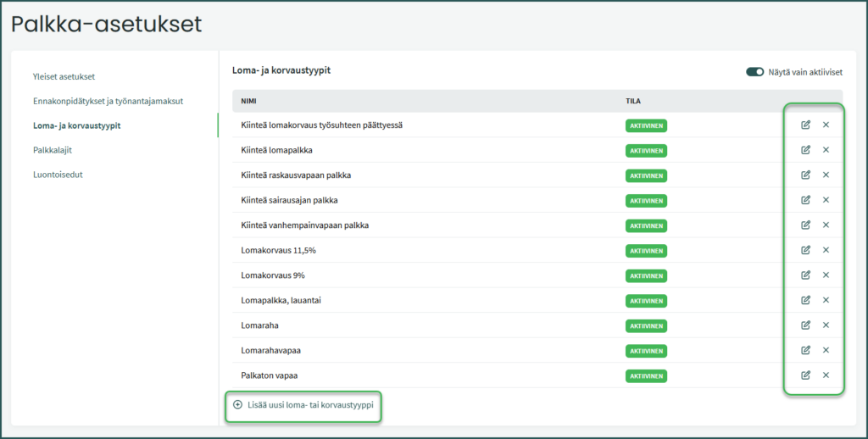The width and height of the screenshot is (868, 439).
Task: Edit the Lomaraha entry
Action: pos(805,325)
